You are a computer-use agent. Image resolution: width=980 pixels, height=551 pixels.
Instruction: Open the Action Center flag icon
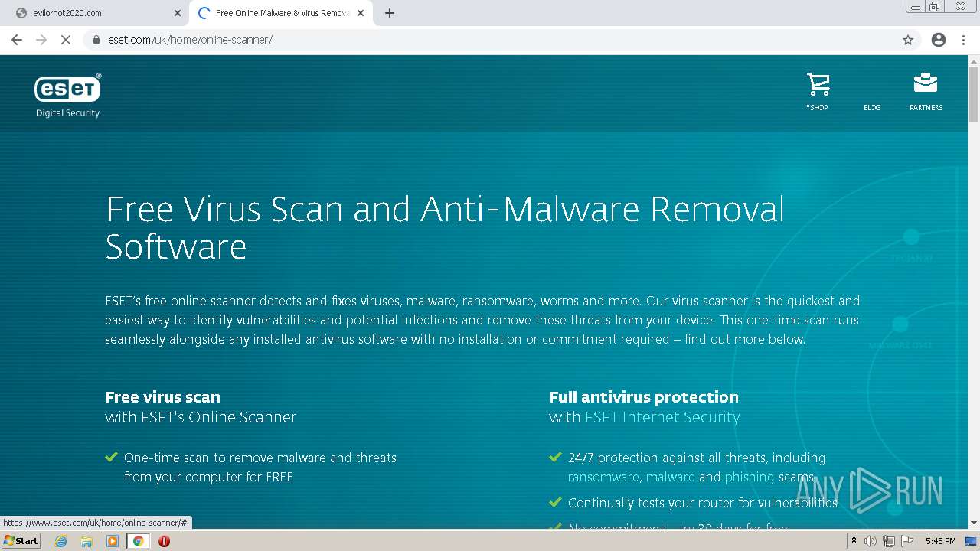(x=906, y=541)
